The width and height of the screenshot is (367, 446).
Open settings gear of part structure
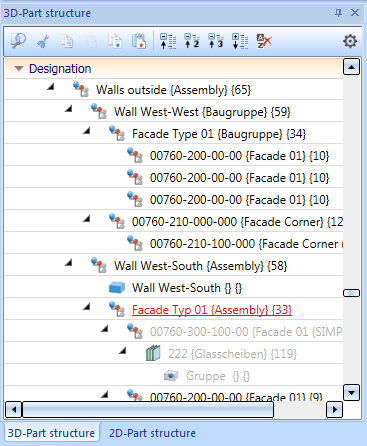click(x=350, y=41)
